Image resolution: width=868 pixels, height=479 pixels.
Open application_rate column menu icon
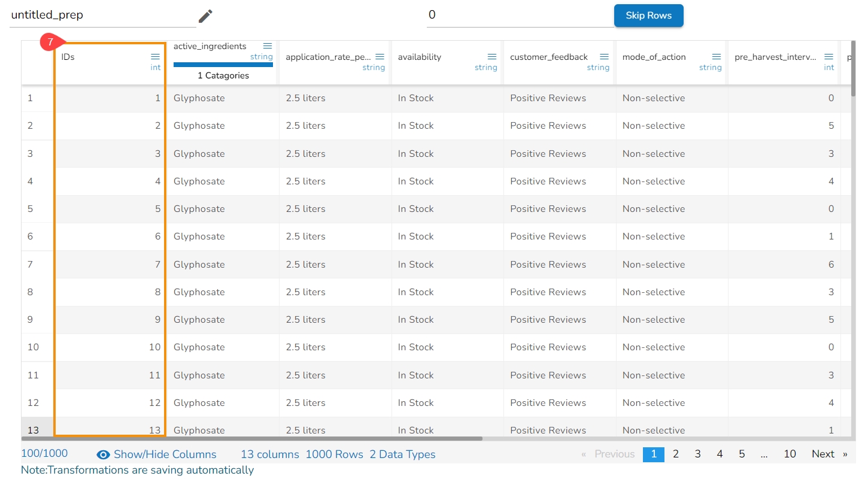pyautogui.click(x=380, y=57)
